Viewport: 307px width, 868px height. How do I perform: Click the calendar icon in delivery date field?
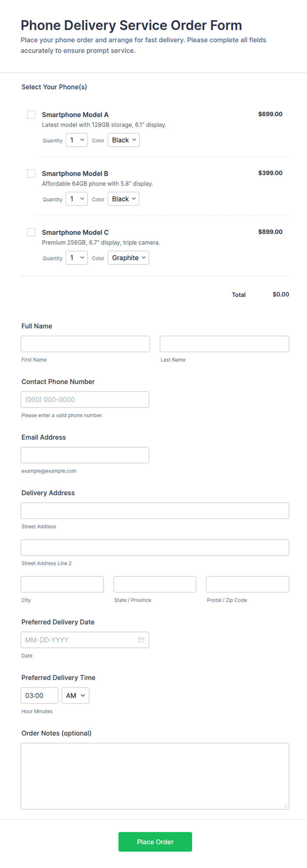pos(141,640)
